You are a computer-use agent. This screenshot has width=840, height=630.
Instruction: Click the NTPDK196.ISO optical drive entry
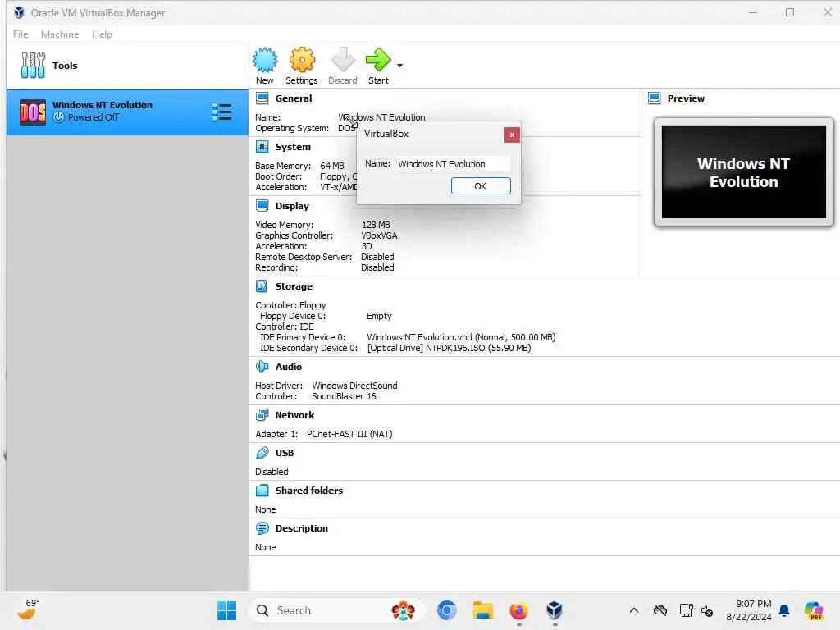[449, 348]
